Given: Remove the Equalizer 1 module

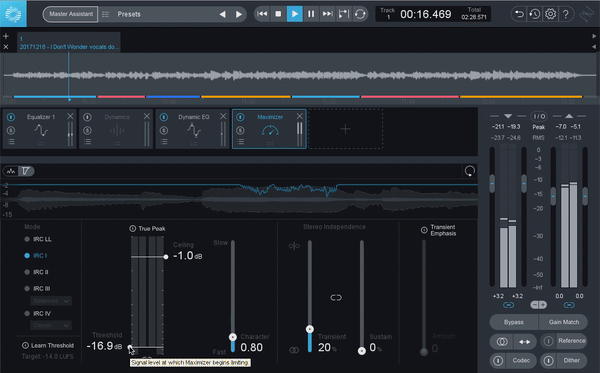Looking at the screenshot, I should 70,116.
